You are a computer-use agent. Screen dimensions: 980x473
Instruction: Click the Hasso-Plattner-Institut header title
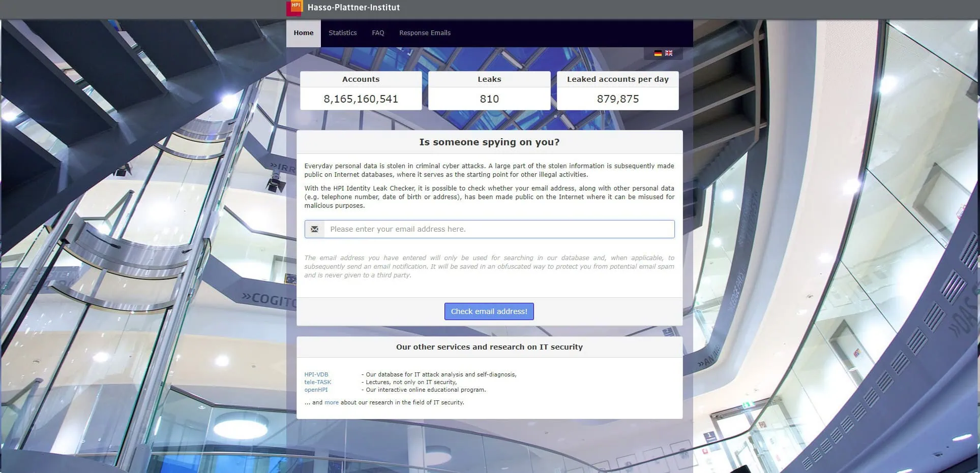click(x=353, y=8)
